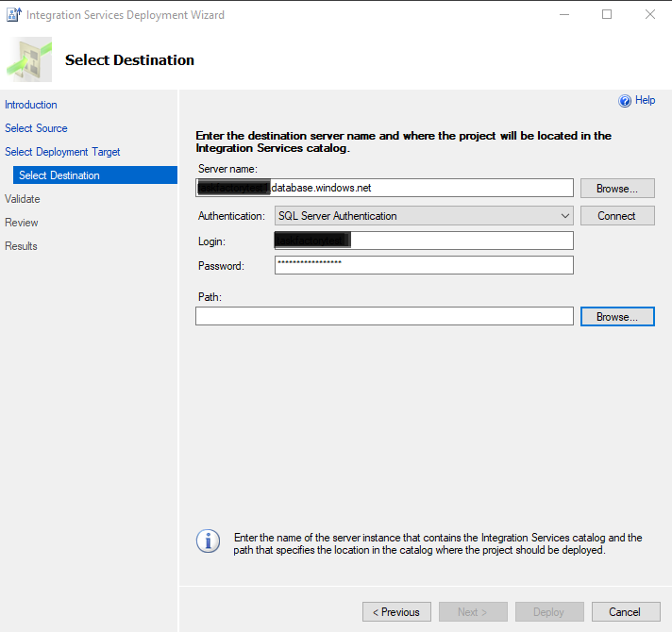Image resolution: width=672 pixels, height=632 pixels.
Task: Click the 'Server name:' label
Action: coord(227,169)
